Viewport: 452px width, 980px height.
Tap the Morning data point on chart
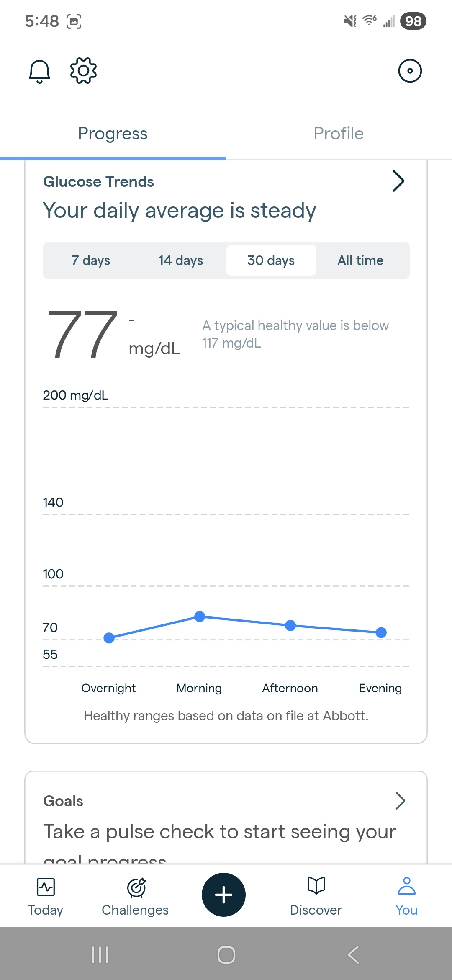[200, 616]
